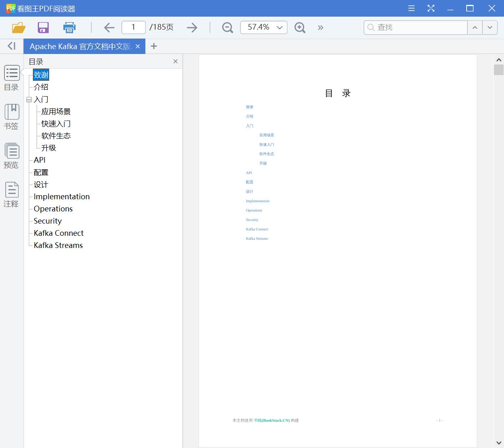Select 软件生态 in the outline tree
The image size is (504, 448).
(56, 136)
